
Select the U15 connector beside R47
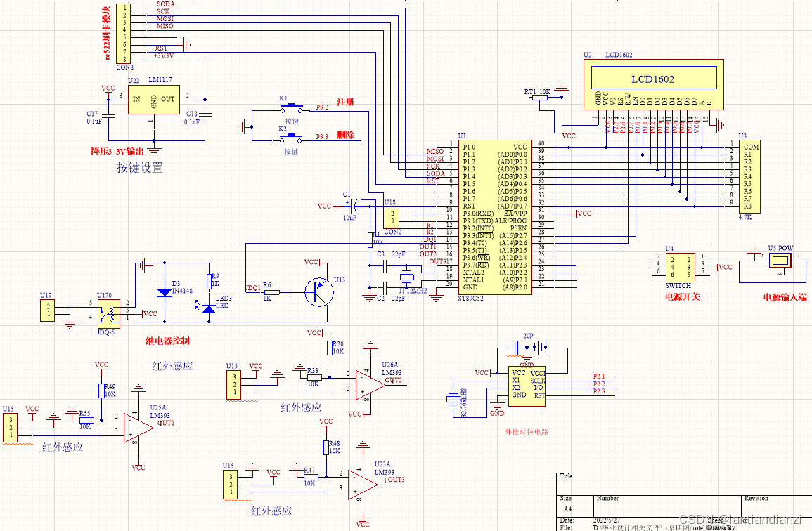231,485
